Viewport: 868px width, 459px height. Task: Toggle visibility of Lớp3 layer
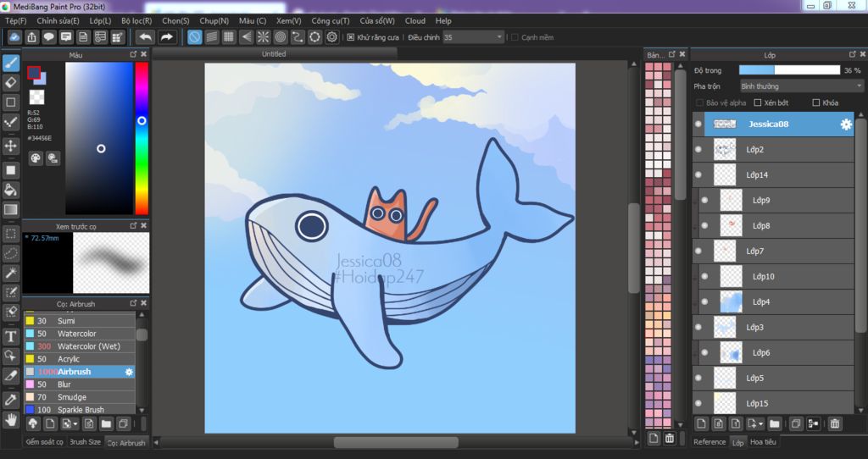tap(698, 328)
